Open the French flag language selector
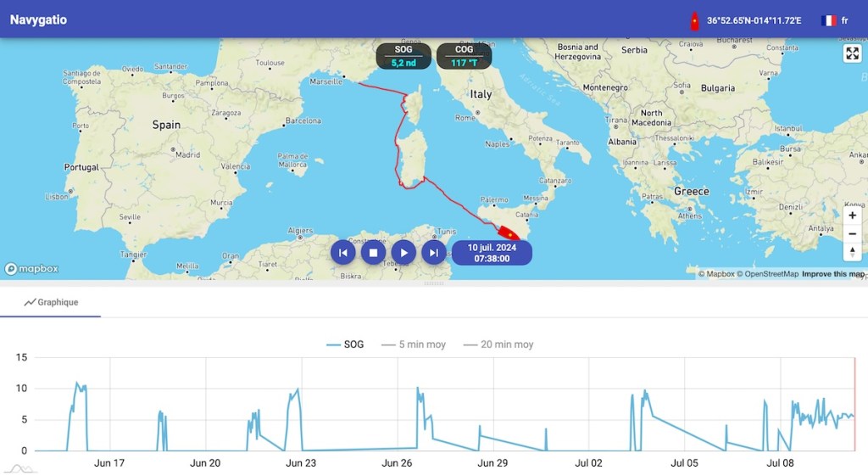This screenshot has height=476, width=868. click(x=834, y=20)
